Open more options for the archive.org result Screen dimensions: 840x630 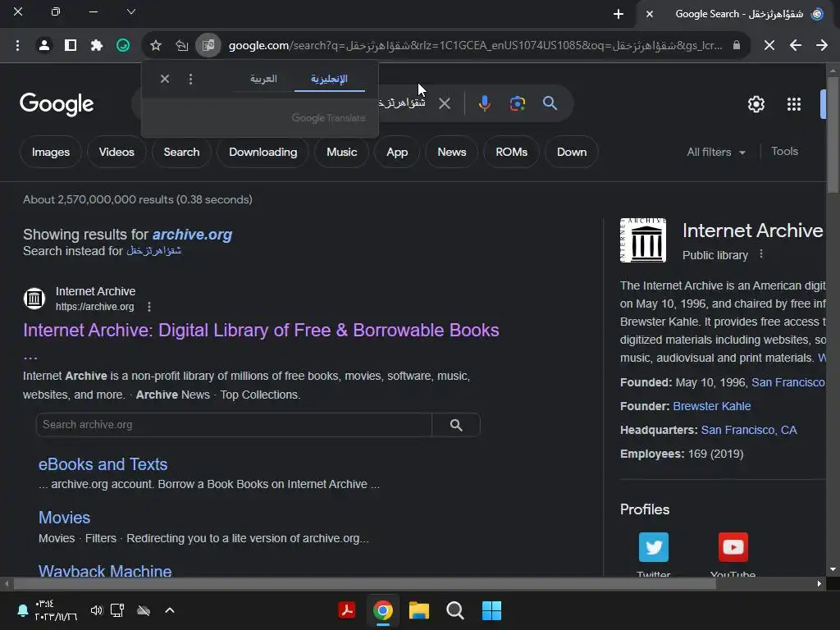point(149,307)
